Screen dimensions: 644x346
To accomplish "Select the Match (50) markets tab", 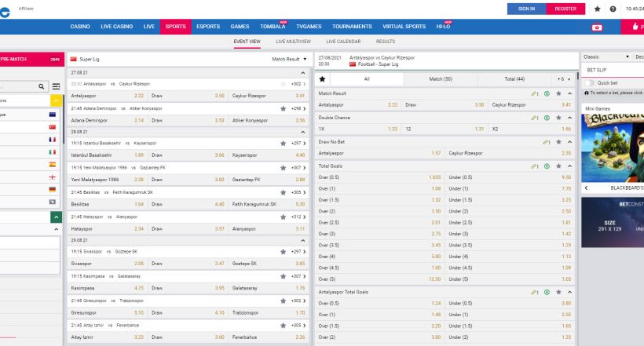I will 441,78.
